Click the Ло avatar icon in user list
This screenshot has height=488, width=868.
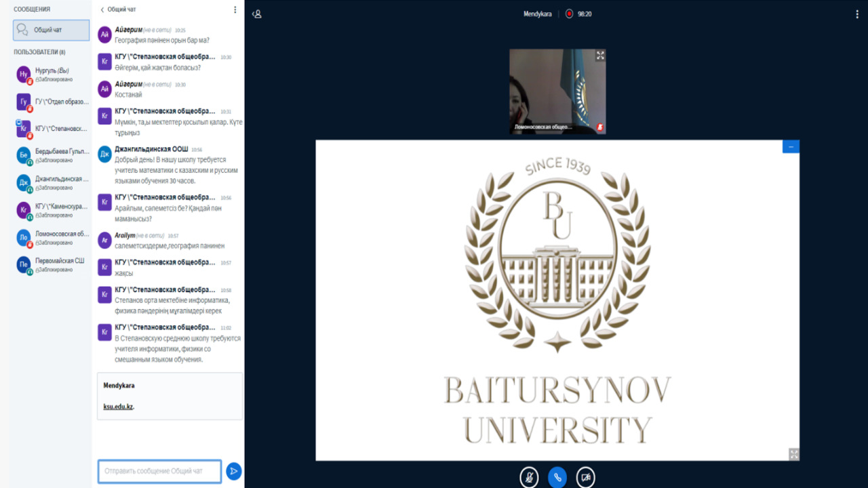(x=24, y=237)
